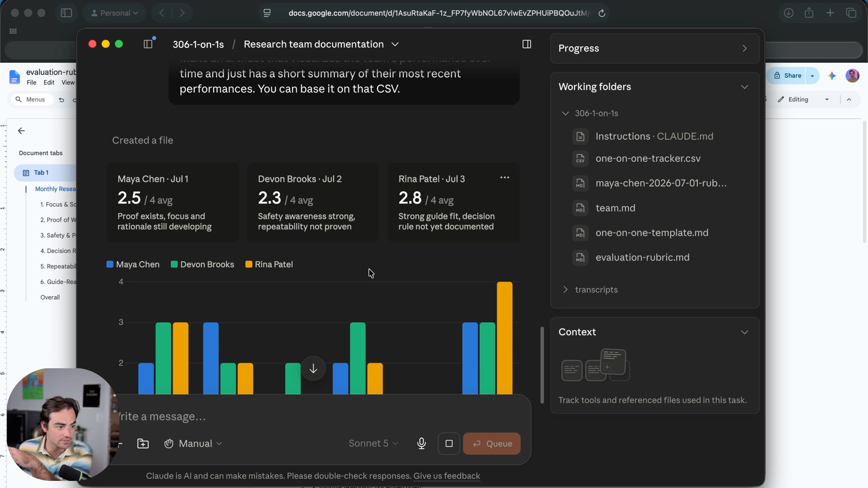868x488 pixels.
Task: Open the Google account avatar
Action: [852, 76]
